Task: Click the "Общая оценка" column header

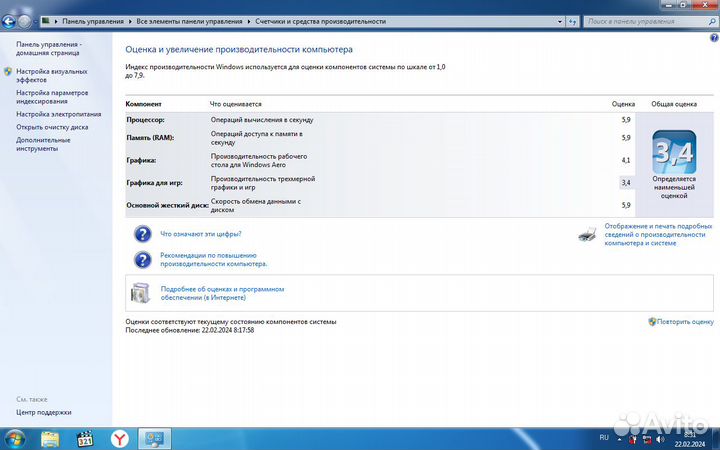Action: click(674, 104)
